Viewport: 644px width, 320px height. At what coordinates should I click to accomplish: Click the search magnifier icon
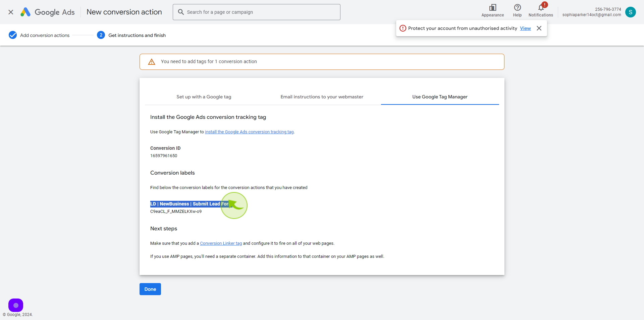pos(181,12)
